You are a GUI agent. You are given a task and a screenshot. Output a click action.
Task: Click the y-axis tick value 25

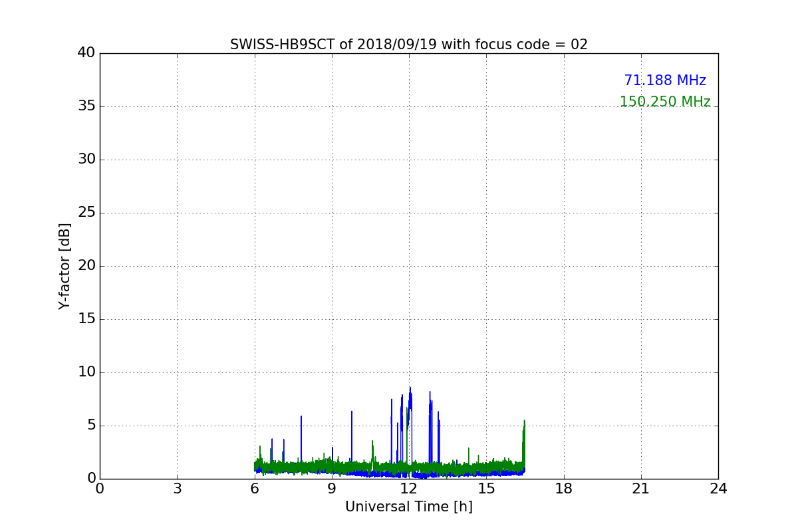click(86, 213)
